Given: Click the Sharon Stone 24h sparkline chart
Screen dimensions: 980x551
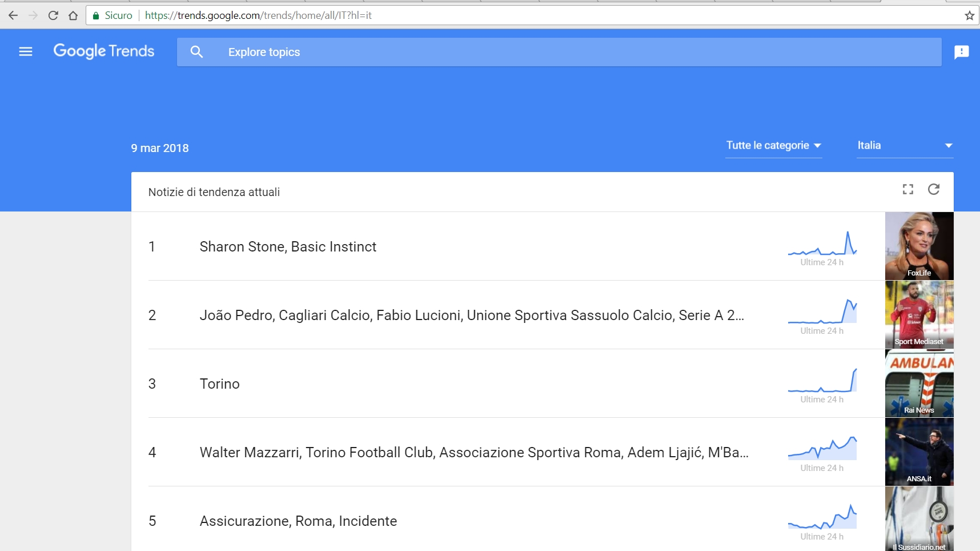Looking at the screenshot, I should (822, 243).
